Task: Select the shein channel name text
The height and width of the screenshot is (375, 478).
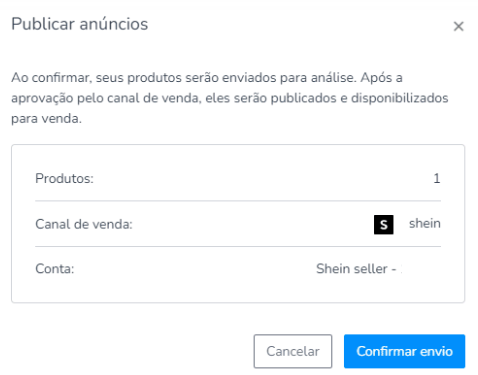Action: point(425,223)
